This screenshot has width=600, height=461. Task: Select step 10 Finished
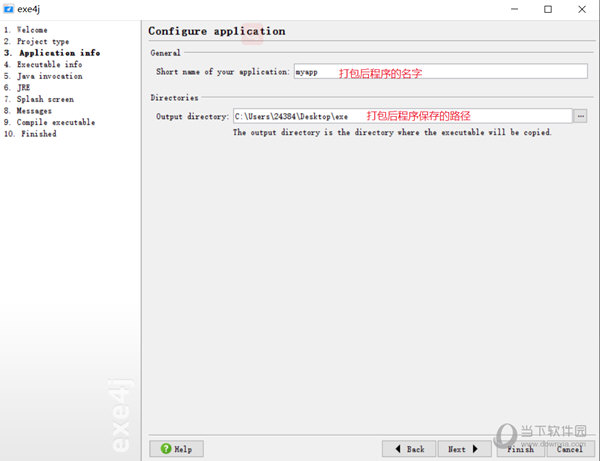pyautogui.click(x=30, y=134)
